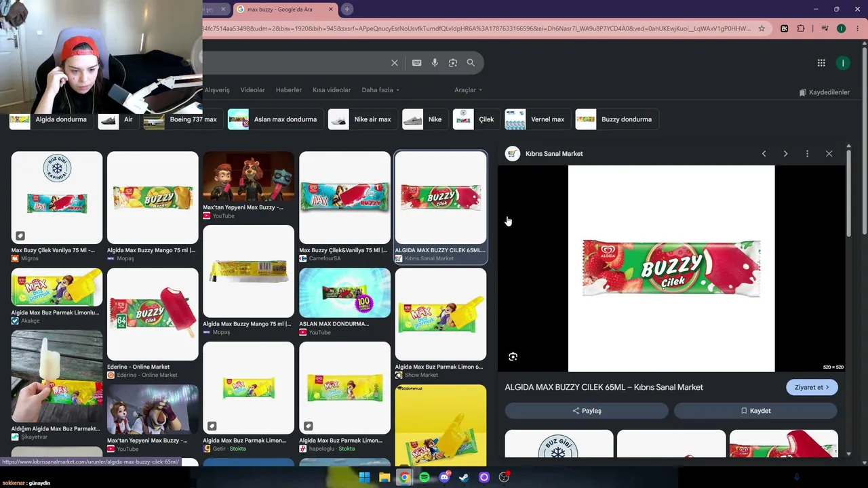This screenshot has width=868, height=488.
Task: Close the image preview panel
Action: click(x=829, y=154)
